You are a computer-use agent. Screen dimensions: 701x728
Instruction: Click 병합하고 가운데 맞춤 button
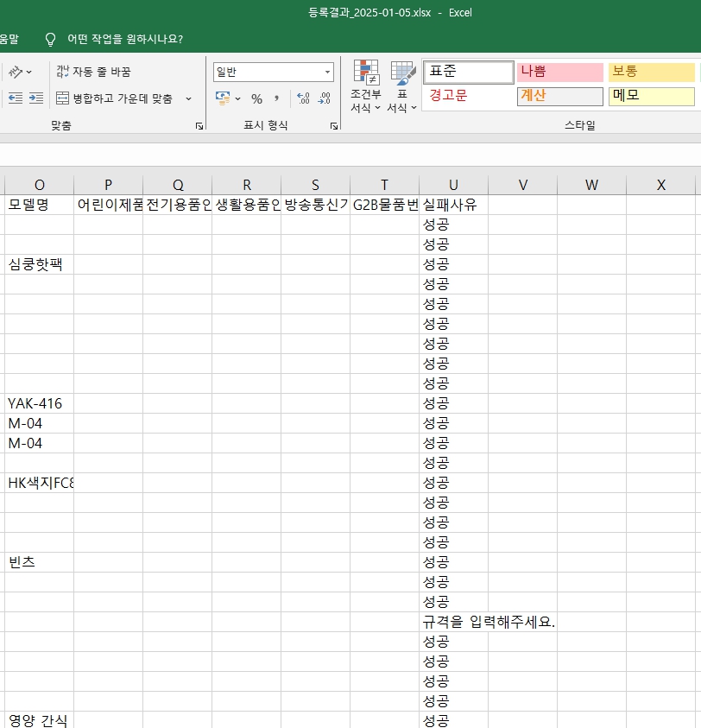tap(114, 98)
